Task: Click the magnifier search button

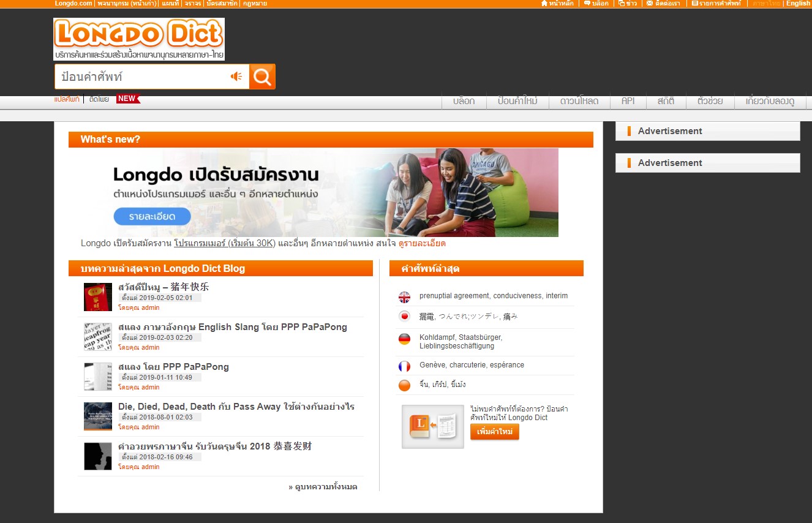Action: click(x=262, y=77)
